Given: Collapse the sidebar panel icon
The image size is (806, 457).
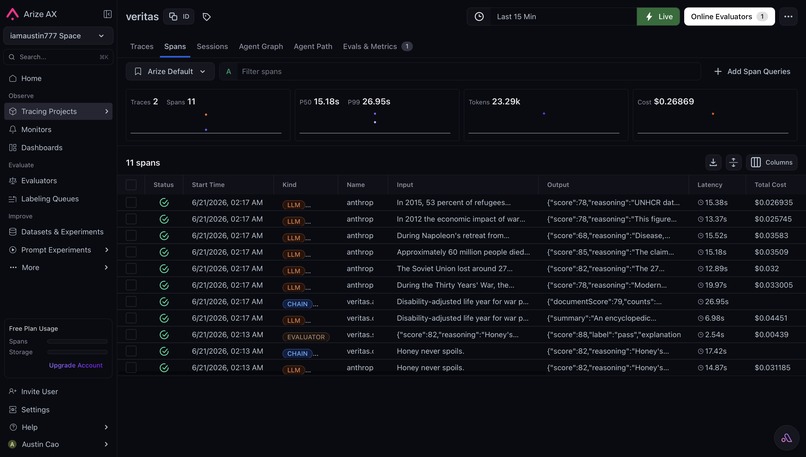Looking at the screenshot, I should click(x=107, y=14).
